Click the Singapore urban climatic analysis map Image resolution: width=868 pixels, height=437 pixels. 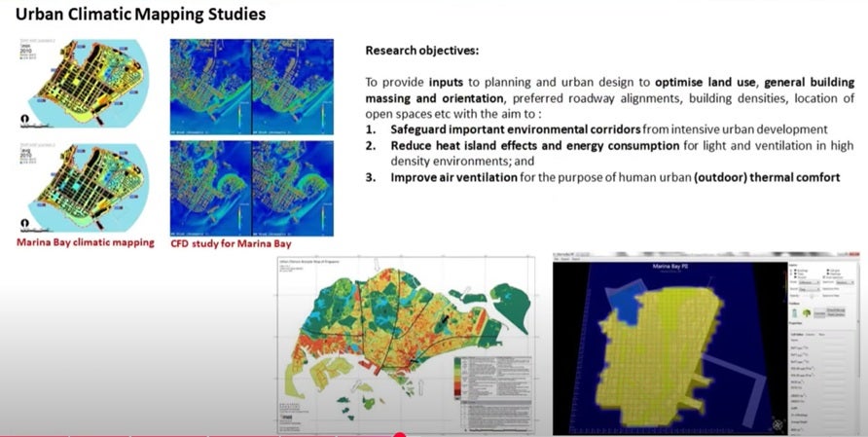tap(407, 345)
